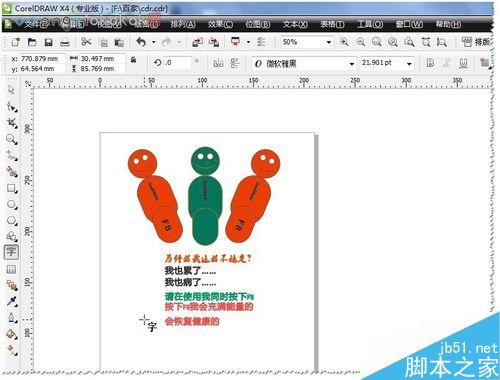
Task: Click the width field 30.497 mm
Action: (x=102, y=59)
